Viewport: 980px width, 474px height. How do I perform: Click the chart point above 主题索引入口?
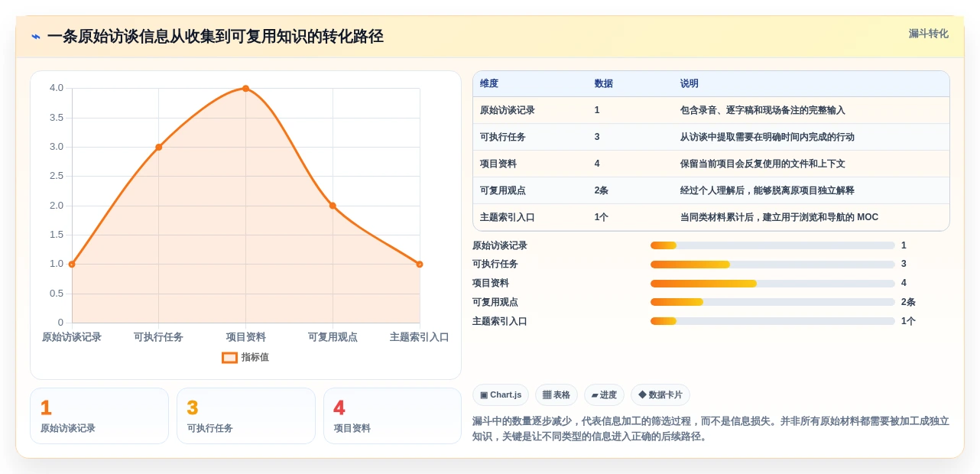[420, 264]
